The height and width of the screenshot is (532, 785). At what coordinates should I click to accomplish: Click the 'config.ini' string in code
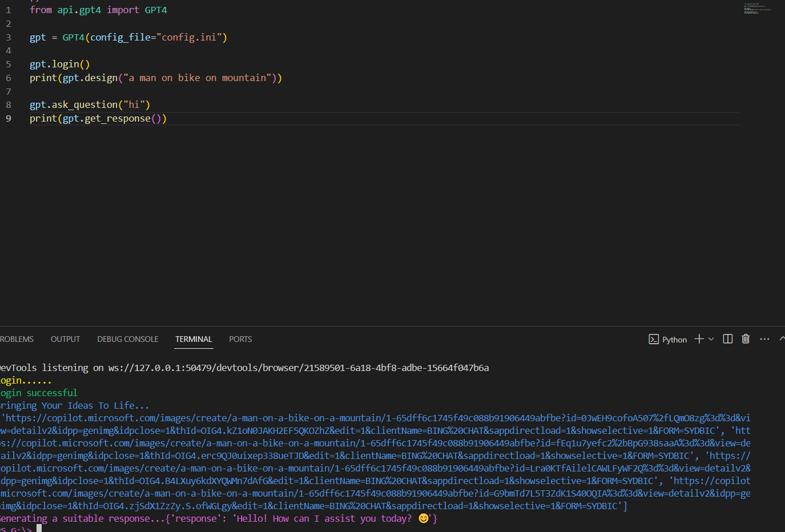189,37
